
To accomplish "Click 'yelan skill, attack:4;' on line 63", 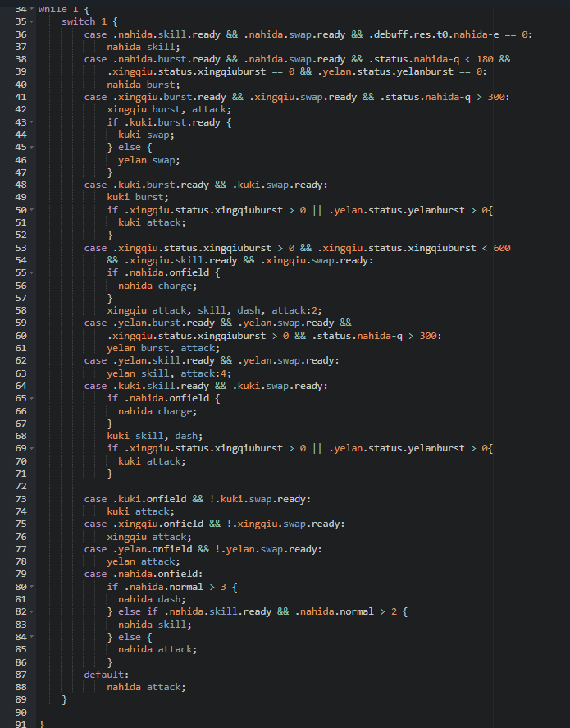I will (x=169, y=373).
